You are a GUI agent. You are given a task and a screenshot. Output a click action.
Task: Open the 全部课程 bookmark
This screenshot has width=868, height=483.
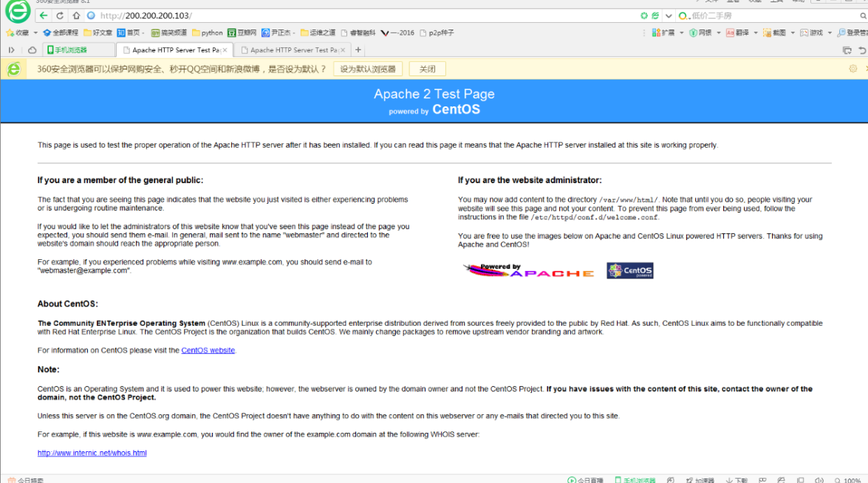point(61,32)
